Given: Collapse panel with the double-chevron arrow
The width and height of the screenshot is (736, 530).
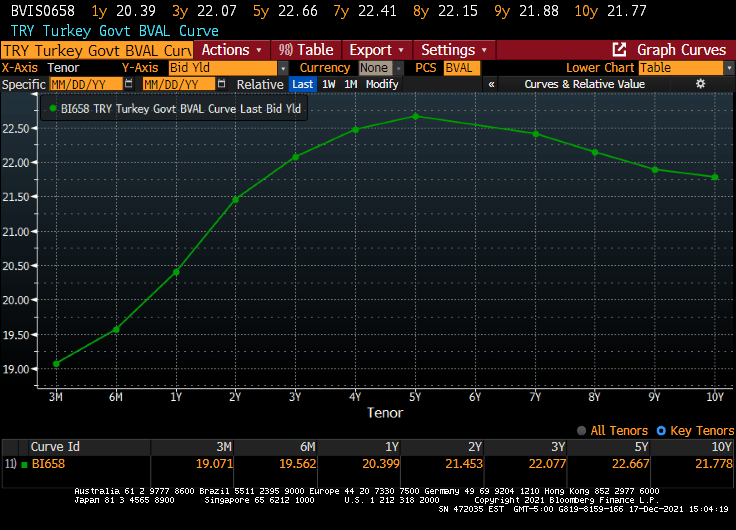Looking at the screenshot, I should pos(492,84).
